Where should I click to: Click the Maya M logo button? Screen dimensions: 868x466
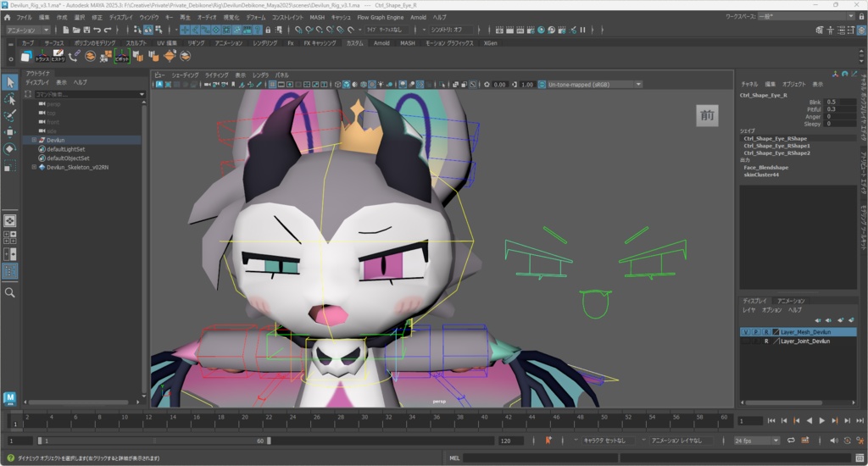(x=9, y=398)
